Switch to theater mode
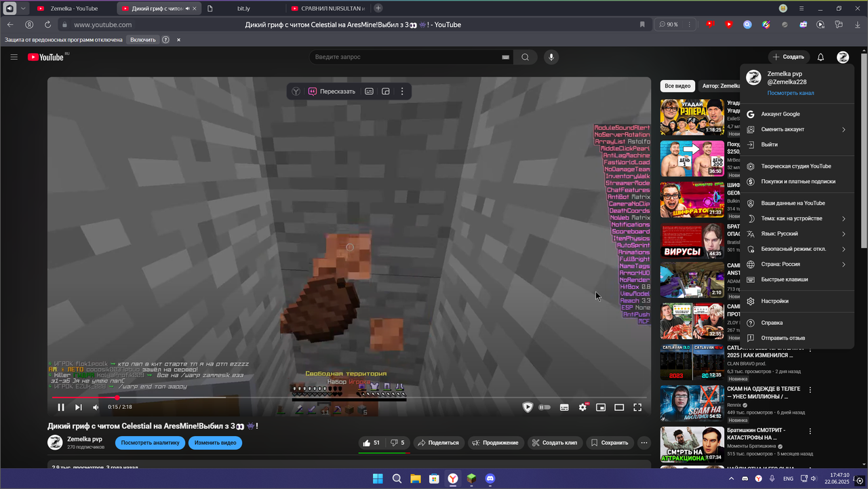 [x=619, y=407]
